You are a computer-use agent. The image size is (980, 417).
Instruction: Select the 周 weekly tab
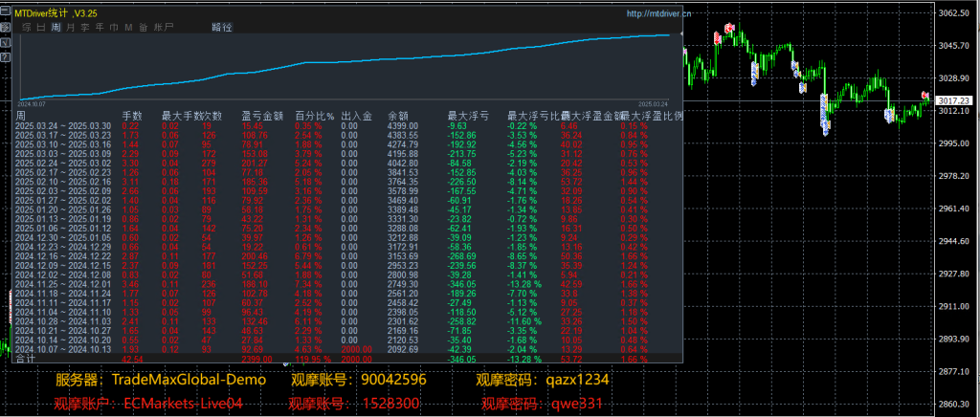[x=56, y=28]
